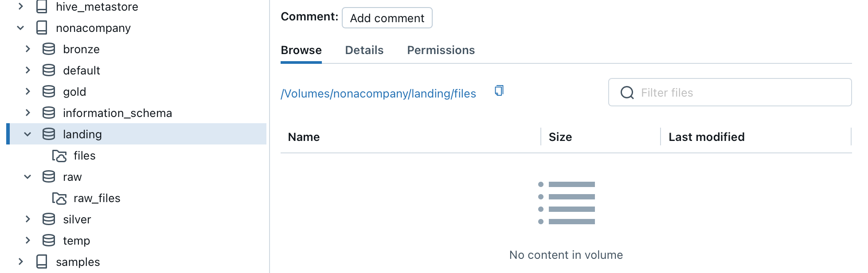Collapse the landing schema node
The width and height of the screenshot is (868, 273).
point(27,134)
